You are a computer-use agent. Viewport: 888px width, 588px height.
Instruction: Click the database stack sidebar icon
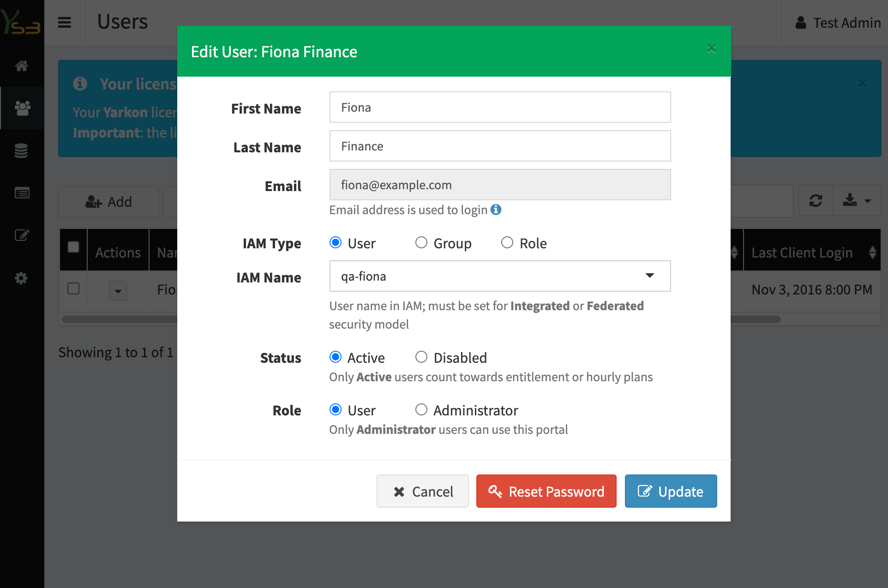tap(21, 150)
